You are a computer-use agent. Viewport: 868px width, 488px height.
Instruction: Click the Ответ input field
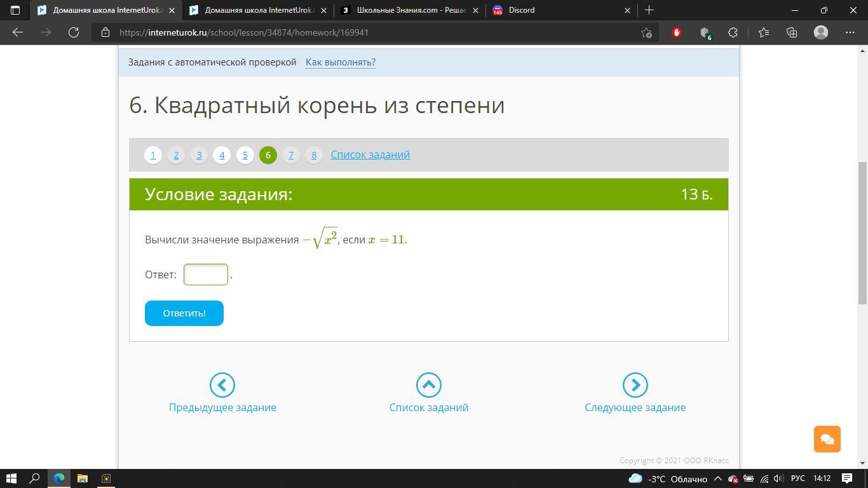(206, 274)
